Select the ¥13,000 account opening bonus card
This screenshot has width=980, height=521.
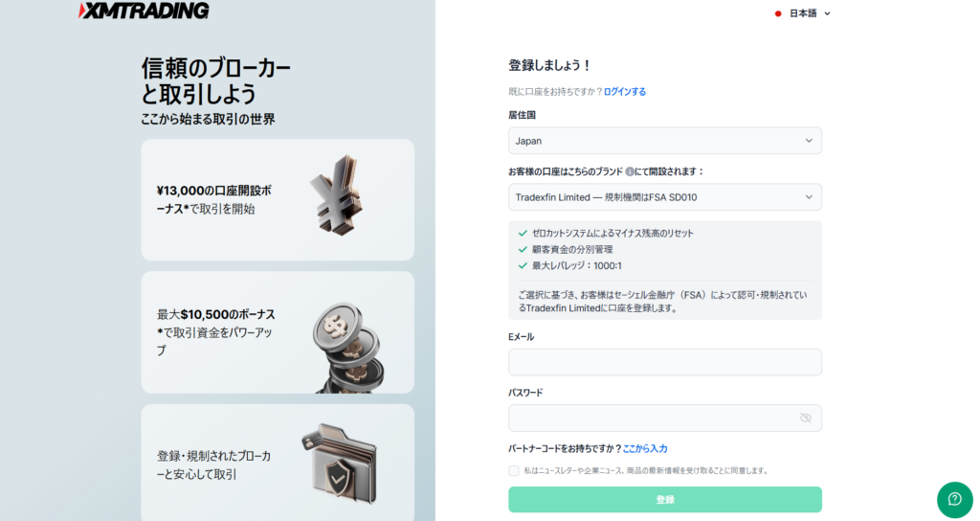click(x=278, y=199)
